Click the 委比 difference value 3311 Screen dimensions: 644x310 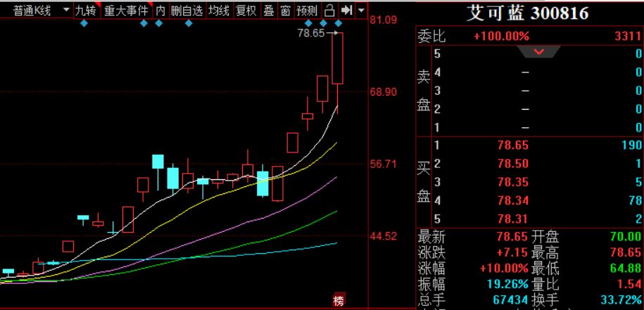tap(628, 37)
